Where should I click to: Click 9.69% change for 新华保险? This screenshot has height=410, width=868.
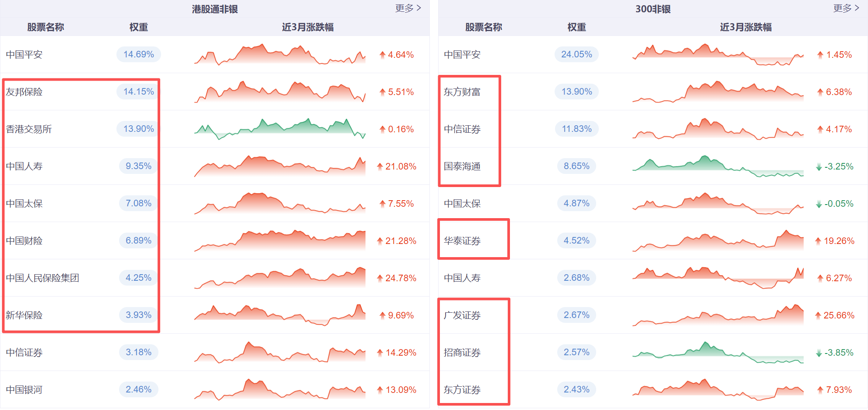[x=401, y=315]
